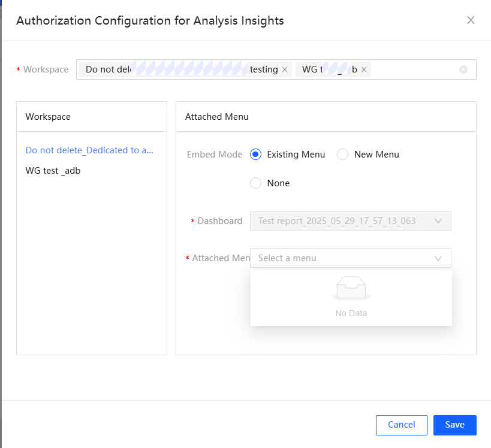The height and width of the screenshot is (448, 491).
Task: Remove the 'Do not delete…testing' workspace tag
Action: 285,69
